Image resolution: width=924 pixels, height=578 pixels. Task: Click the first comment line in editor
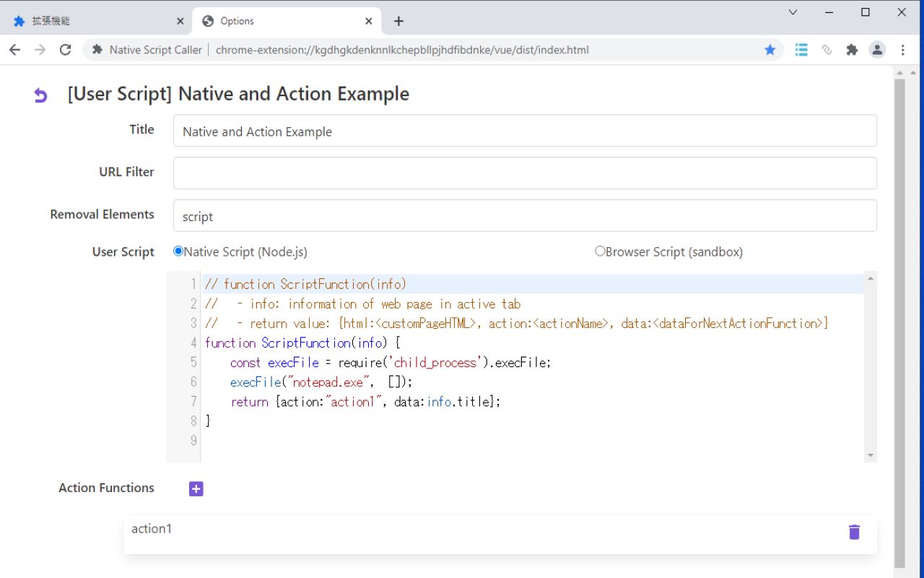305,284
